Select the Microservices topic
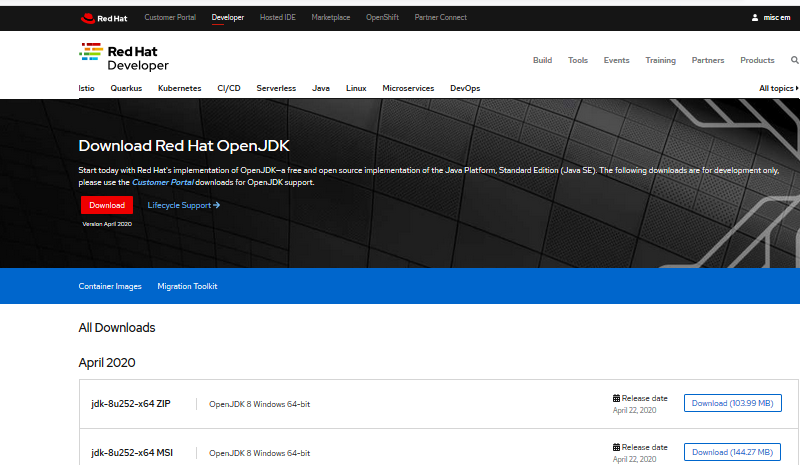This screenshot has height=465, width=800. pos(408,88)
